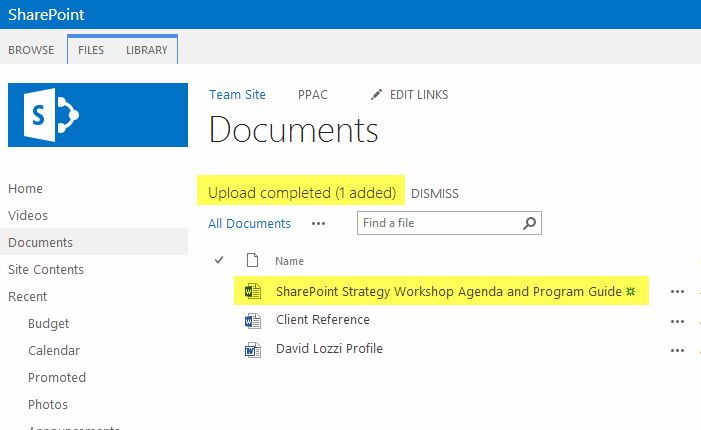Select the BROWSE ribbon tab
The height and width of the screenshot is (430, 701).
click(x=31, y=50)
